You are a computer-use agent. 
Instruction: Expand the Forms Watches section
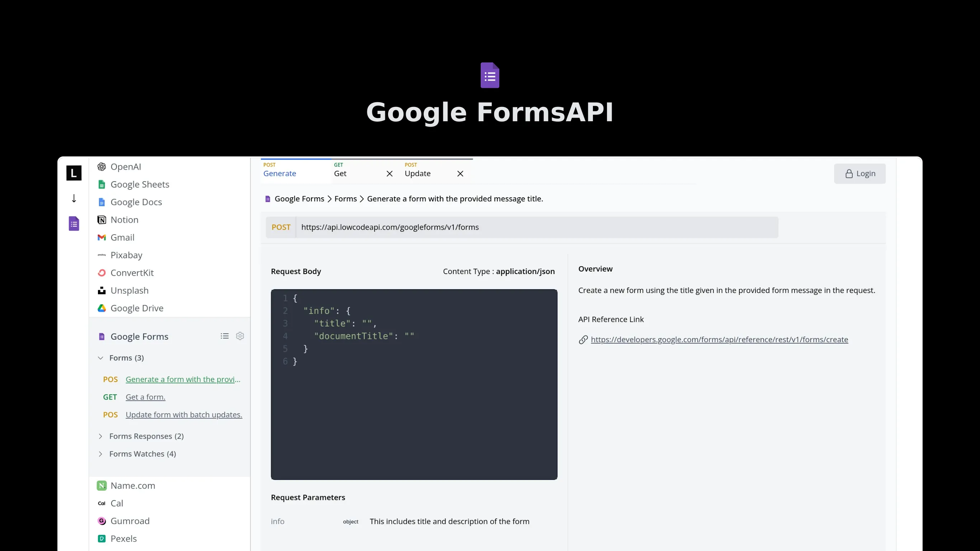tap(100, 453)
